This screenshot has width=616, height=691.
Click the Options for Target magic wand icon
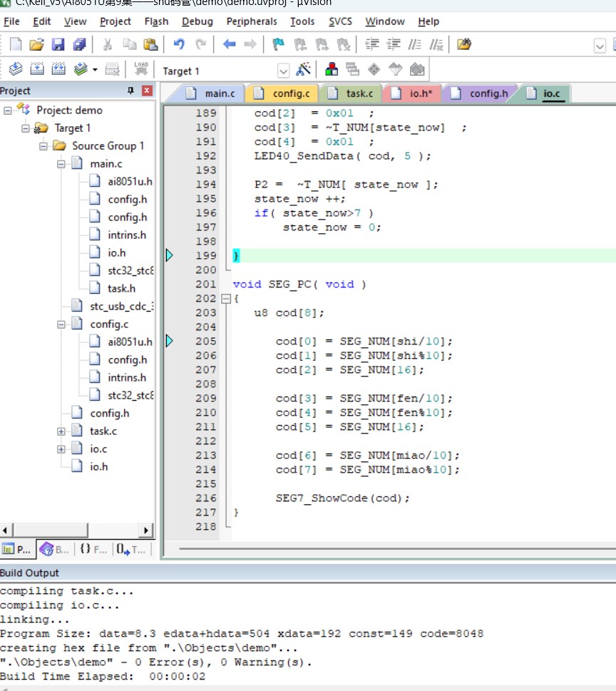pyautogui.click(x=303, y=70)
